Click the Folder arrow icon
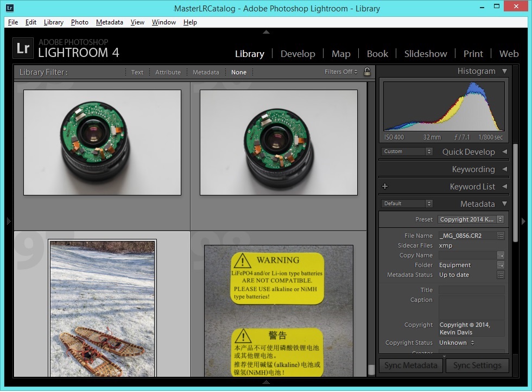 [501, 265]
